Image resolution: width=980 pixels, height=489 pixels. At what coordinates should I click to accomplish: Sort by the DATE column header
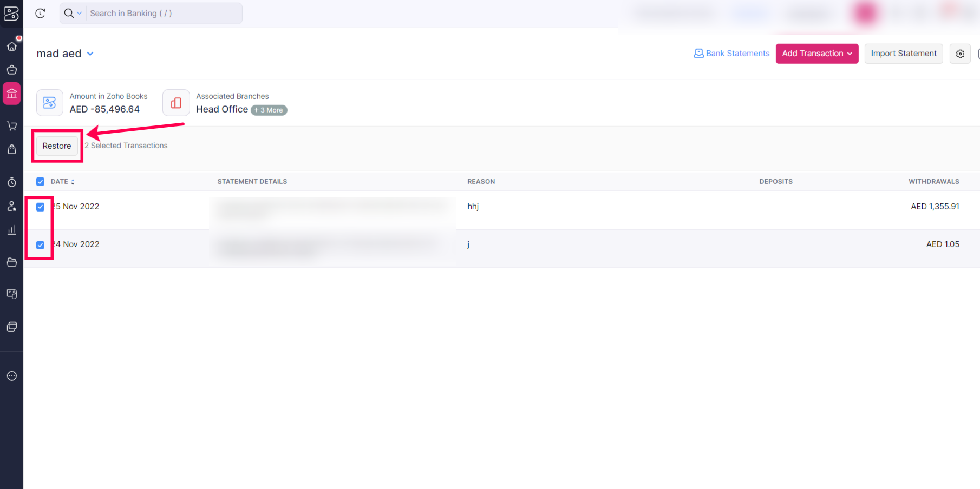coord(63,182)
